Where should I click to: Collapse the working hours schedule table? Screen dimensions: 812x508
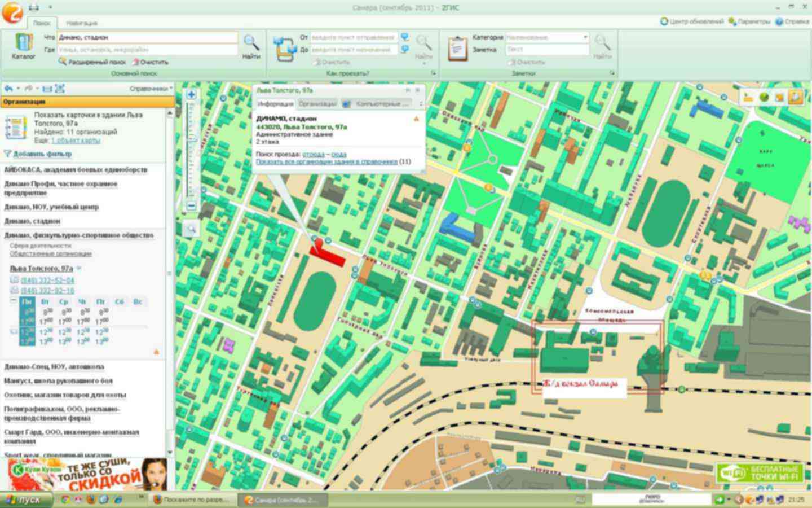[14, 301]
